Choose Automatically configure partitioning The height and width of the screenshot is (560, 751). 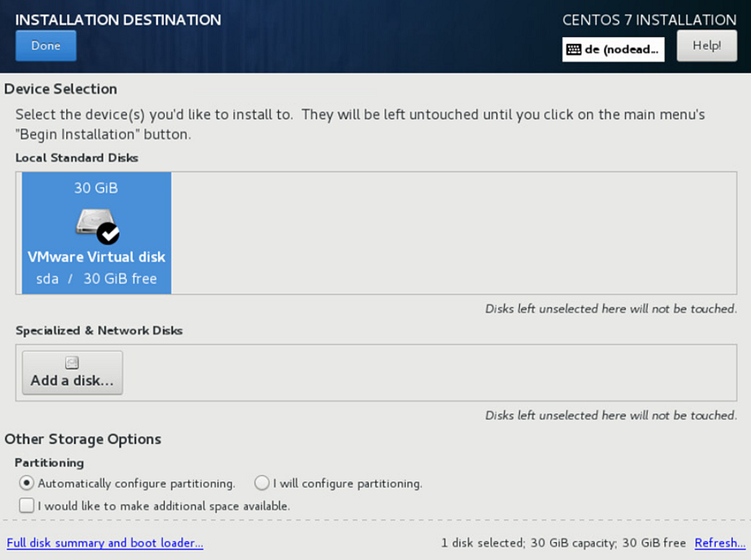(127, 484)
